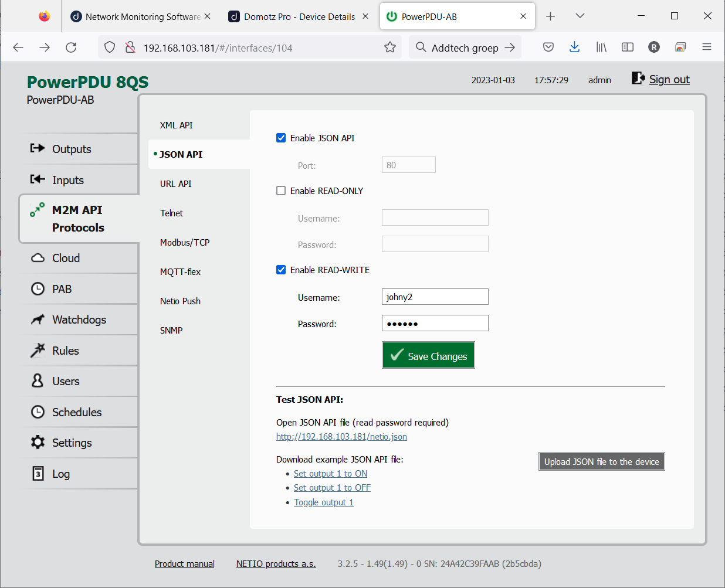Switch to Network Monitoring Software browser tab
The width and height of the screenshot is (725, 588).
(x=141, y=16)
